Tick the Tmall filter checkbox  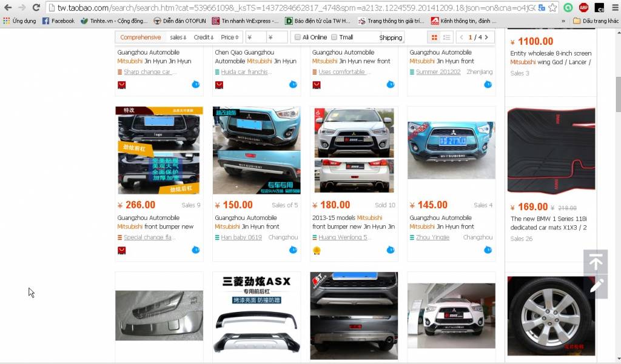(x=334, y=37)
